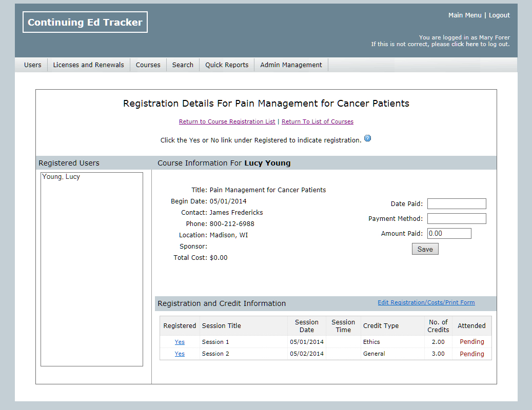Select Young, Lucy in Registered Users list

pos(61,177)
